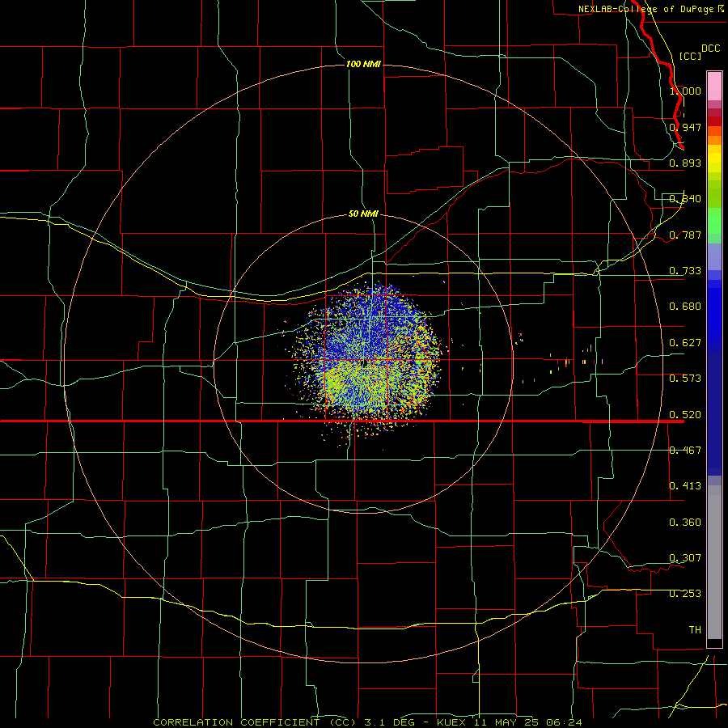Click the radar site center point

coord(364,363)
